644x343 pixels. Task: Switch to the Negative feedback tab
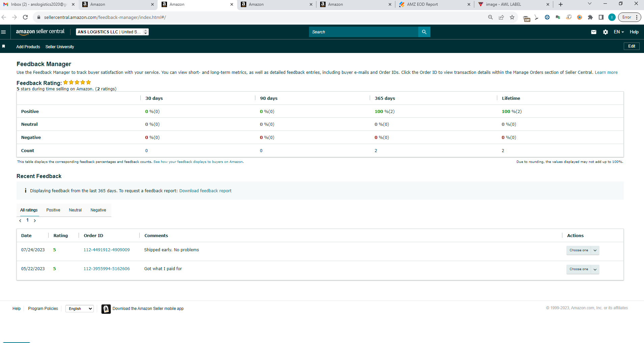point(98,210)
